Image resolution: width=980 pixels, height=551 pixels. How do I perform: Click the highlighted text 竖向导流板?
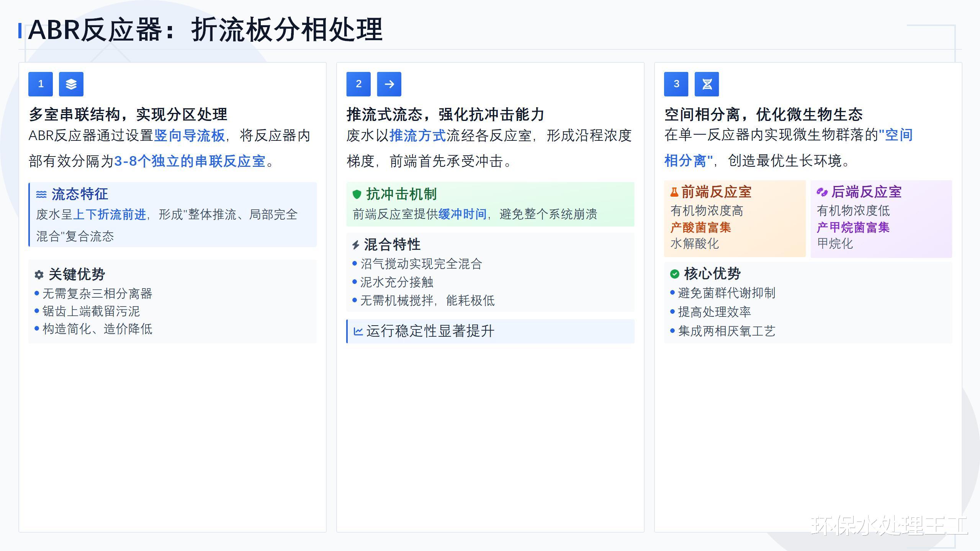coord(189,135)
